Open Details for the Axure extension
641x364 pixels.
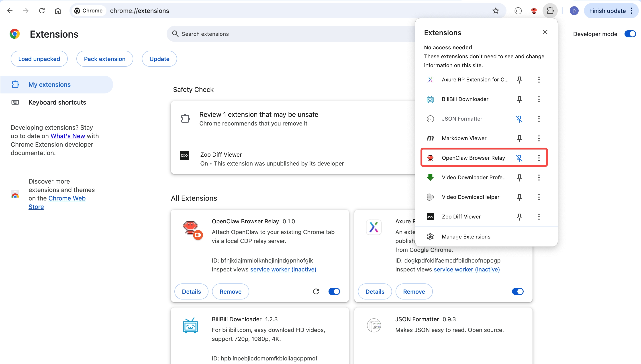point(375,291)
